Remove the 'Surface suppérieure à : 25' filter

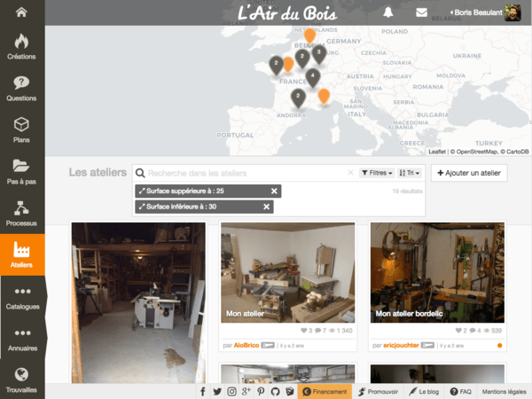274,191
